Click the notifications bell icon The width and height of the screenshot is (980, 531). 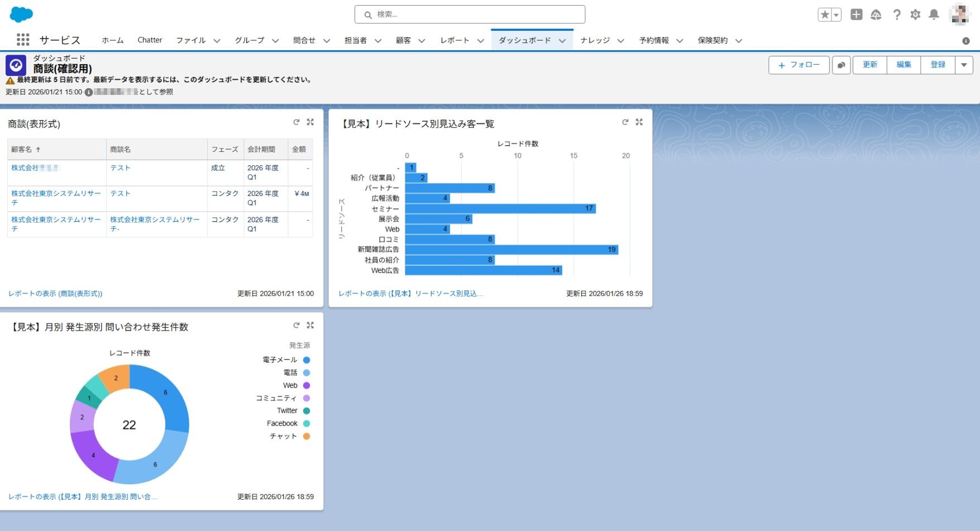[x=934, y=15]
